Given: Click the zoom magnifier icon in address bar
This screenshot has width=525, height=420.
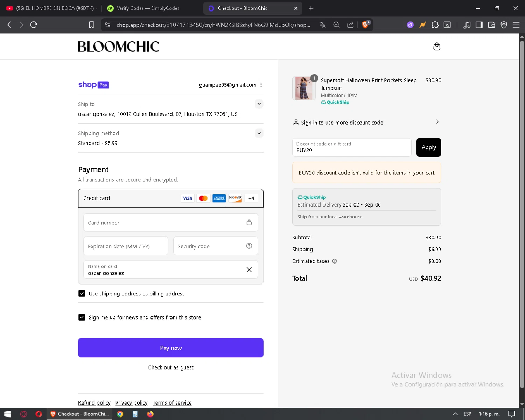Looking at the screenshot, I should click(x=336, y=25).
